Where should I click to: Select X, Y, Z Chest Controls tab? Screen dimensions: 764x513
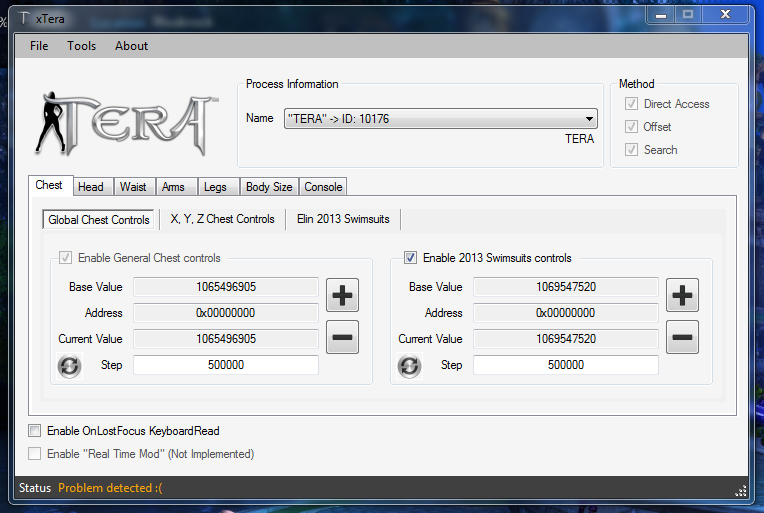[x=222, y=219]
